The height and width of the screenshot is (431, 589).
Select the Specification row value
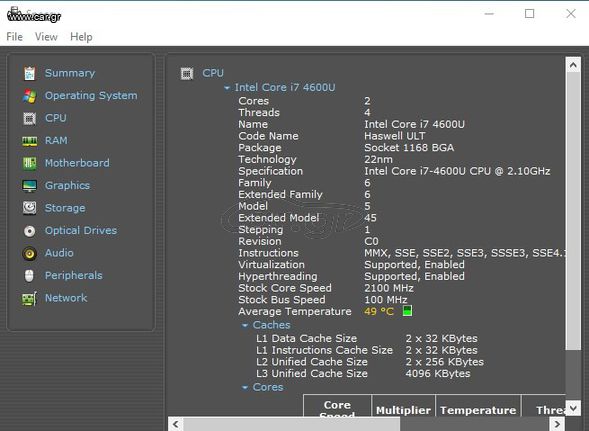point(457,171)
